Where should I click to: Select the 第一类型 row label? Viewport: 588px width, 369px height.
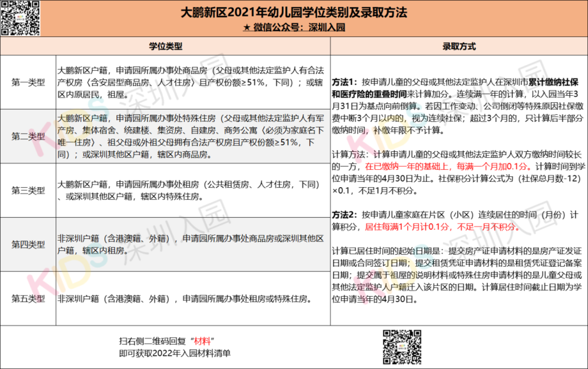tap(28, 82)
